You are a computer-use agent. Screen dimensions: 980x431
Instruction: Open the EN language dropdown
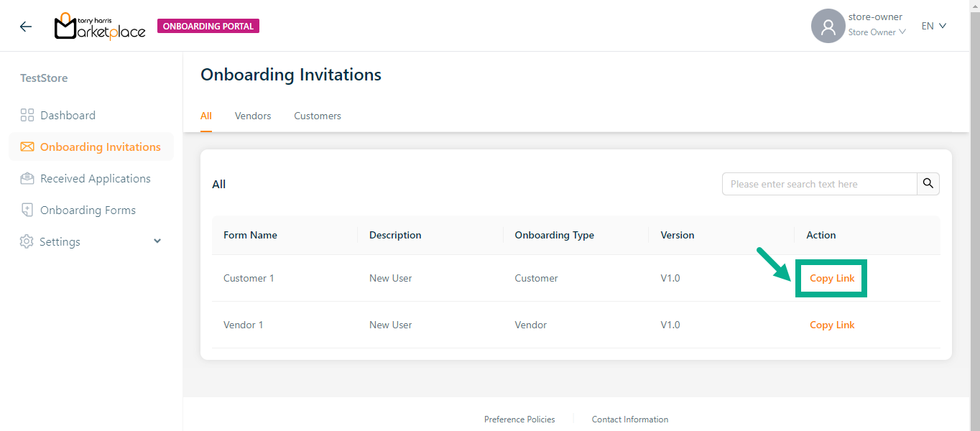coord(934,26)
